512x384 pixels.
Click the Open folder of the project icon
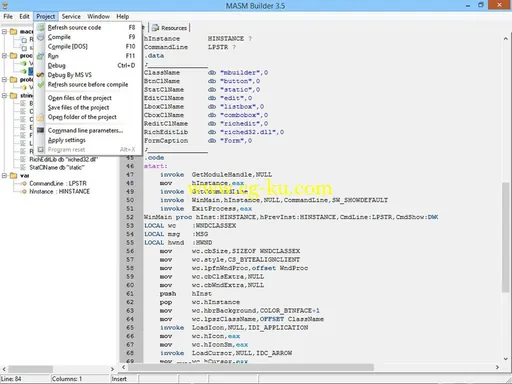coord(40,117)
